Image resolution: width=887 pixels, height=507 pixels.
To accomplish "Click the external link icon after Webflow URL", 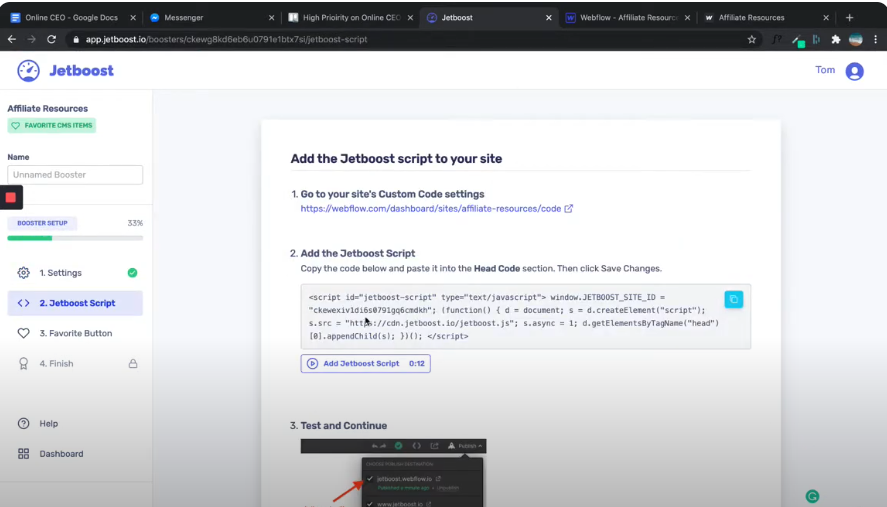I will click(569, 208).
